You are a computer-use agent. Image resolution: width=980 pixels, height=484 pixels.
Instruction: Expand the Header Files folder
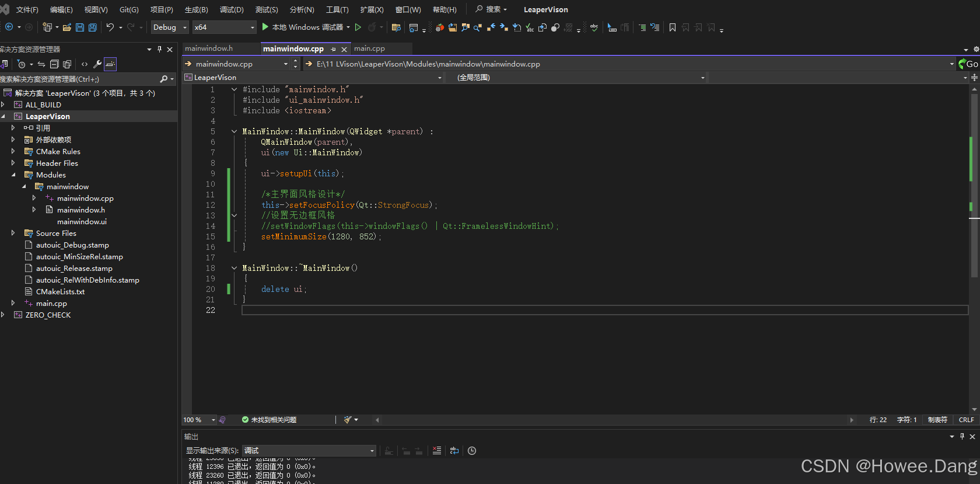point(13,163)
